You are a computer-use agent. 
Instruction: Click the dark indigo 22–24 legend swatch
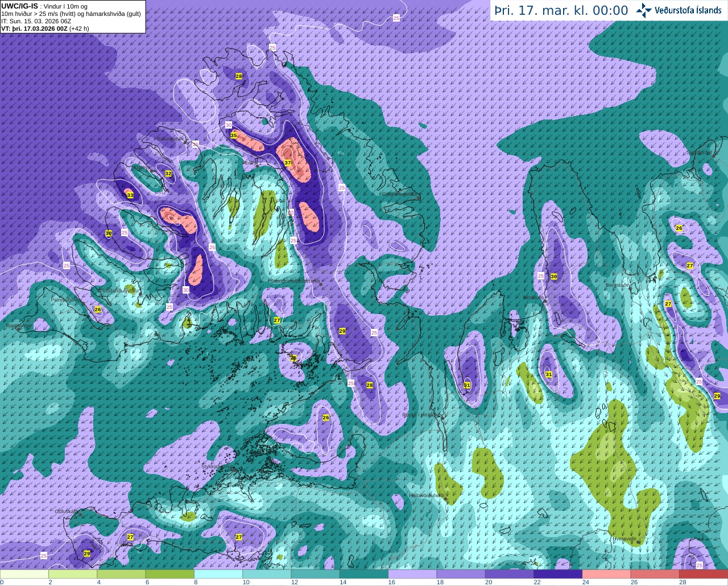pyautogui.click(x=558, y=574)
